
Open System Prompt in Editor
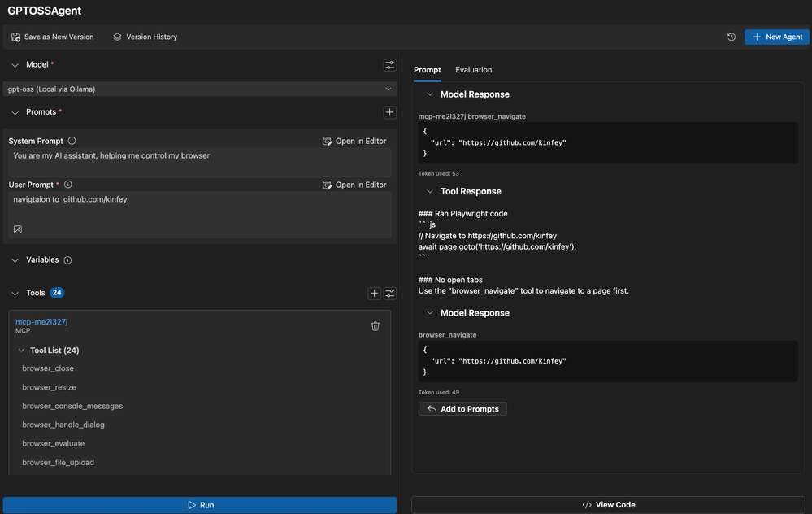click(354, 141)
